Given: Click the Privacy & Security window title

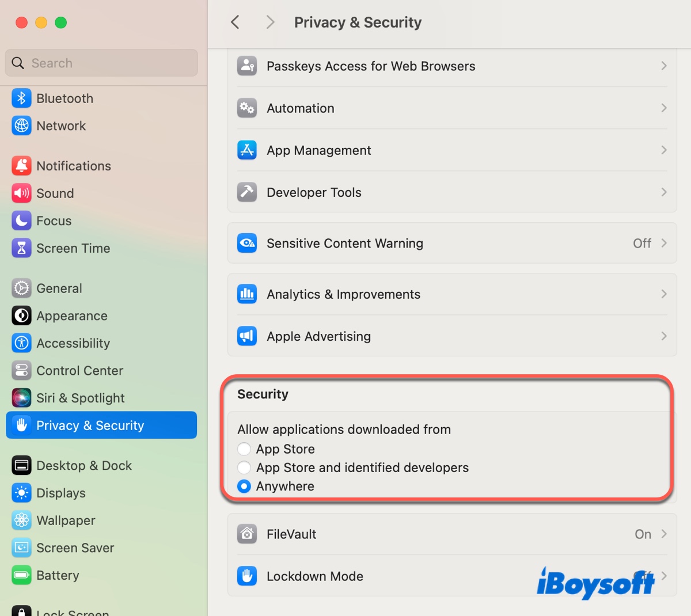Looking at the screenshot, I should 358,22.
